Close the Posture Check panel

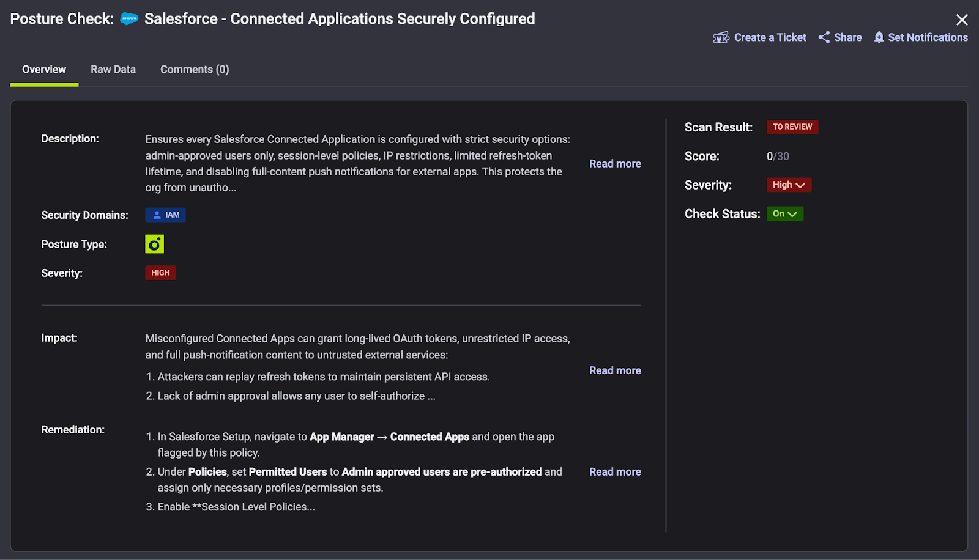pyautogui.click(x=962, y=20)
